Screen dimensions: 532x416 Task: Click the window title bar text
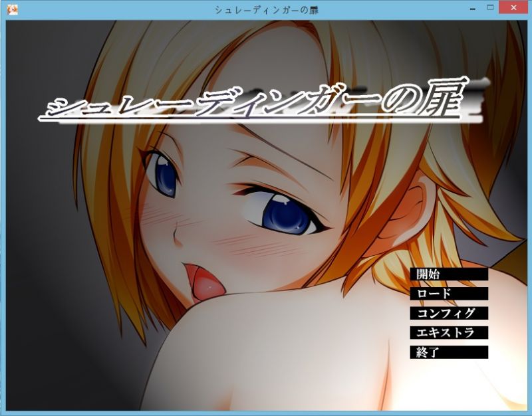pos(267,10)
